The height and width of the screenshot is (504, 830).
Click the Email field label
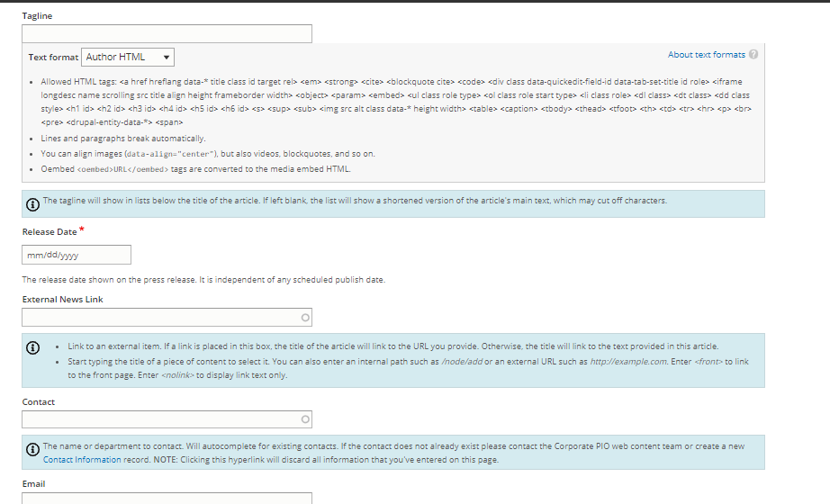[x=33, y=484]
